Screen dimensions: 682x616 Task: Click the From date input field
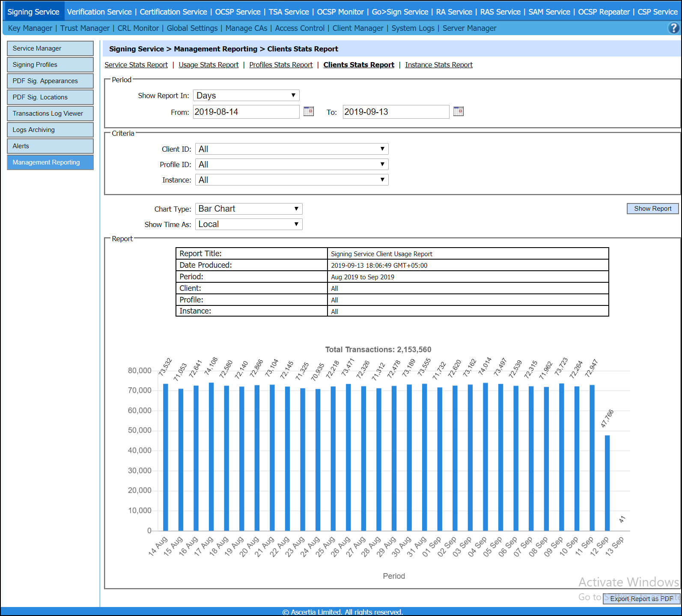click(x=246, y=112)
